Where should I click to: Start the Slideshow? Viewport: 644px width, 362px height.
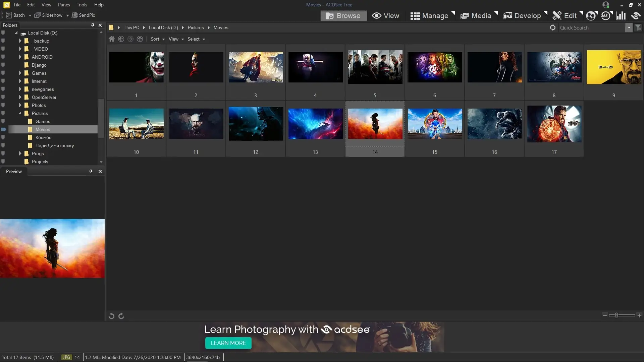point(49,15)
